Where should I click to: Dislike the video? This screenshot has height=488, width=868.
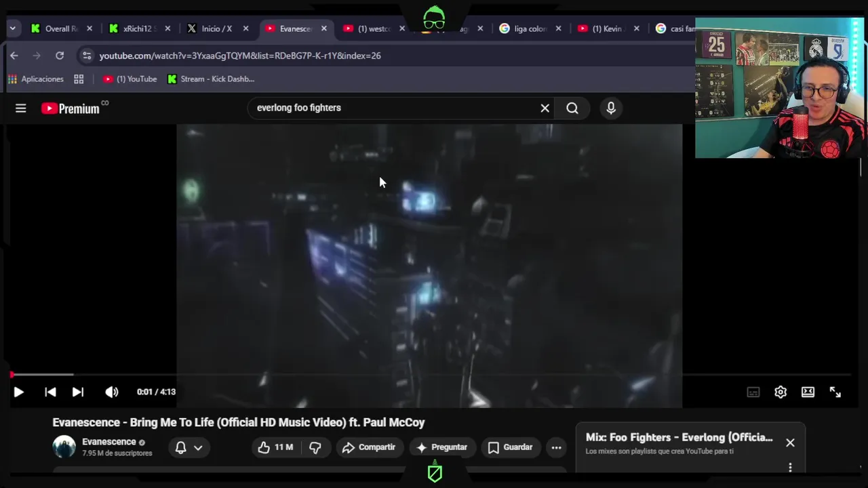pyautogui.click(x=315, y=447)
